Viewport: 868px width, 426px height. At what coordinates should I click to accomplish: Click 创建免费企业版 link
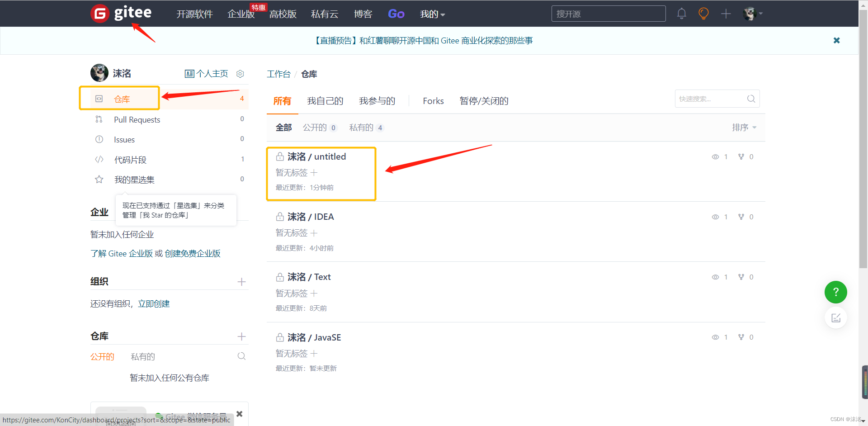(x=193, y=254)
